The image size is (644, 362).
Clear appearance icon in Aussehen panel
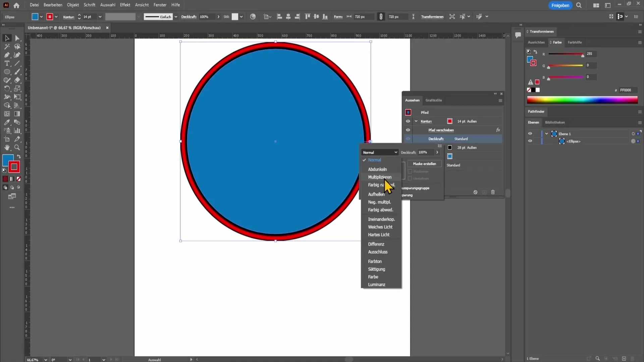coord(475,192)
